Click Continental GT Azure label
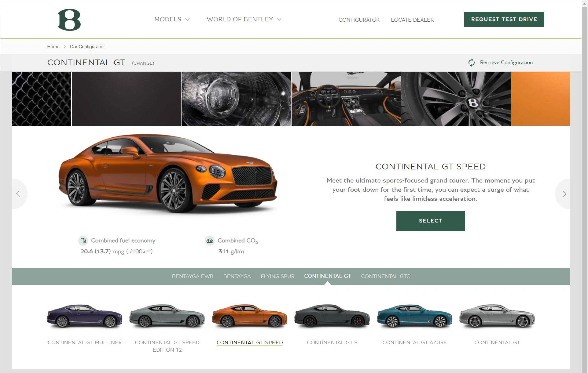 point(415,342)
